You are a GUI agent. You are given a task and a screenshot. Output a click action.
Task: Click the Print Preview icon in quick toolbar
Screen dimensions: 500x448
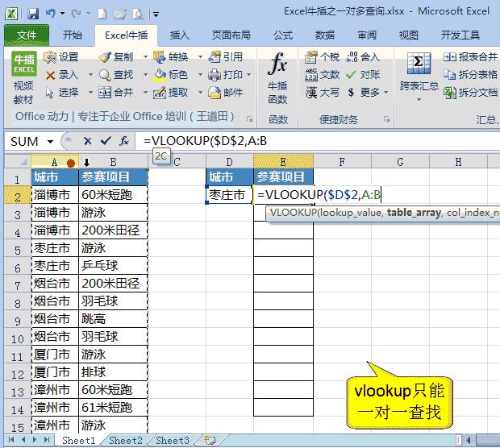click(138, 14)
